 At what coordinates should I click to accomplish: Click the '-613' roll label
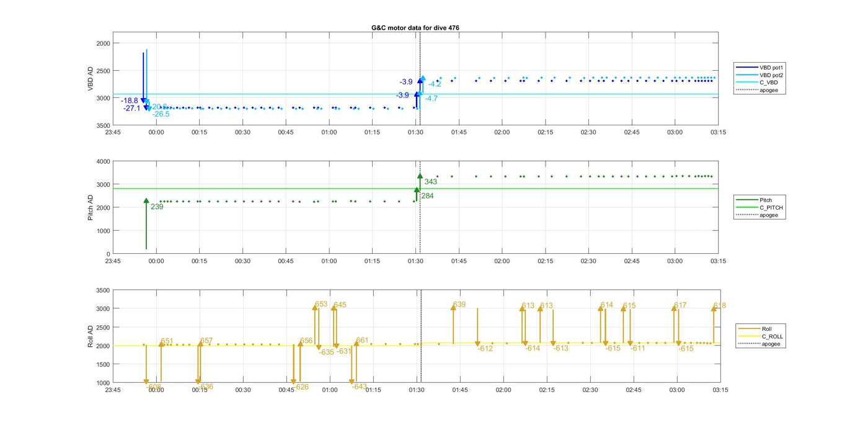click(560, 349)
